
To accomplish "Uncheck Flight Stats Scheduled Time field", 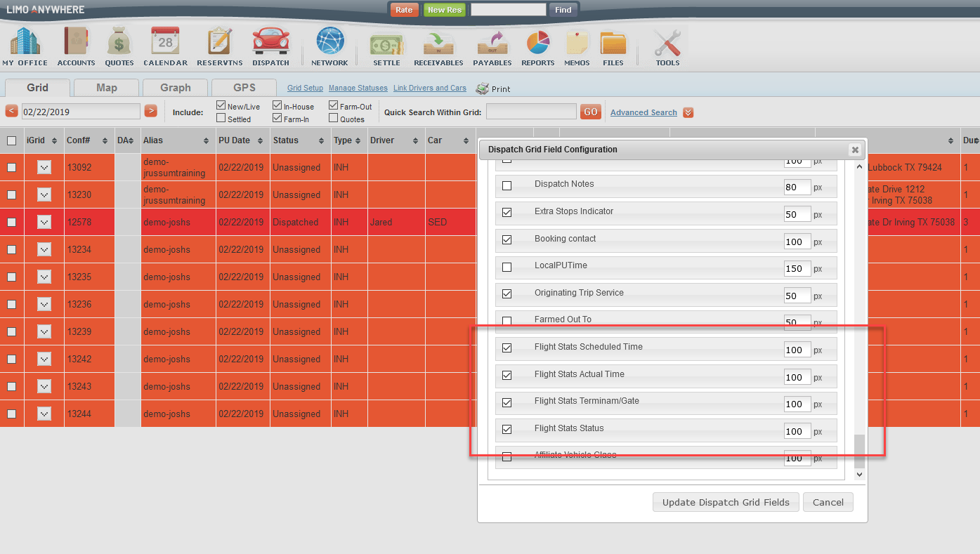I will pos(507,348).
